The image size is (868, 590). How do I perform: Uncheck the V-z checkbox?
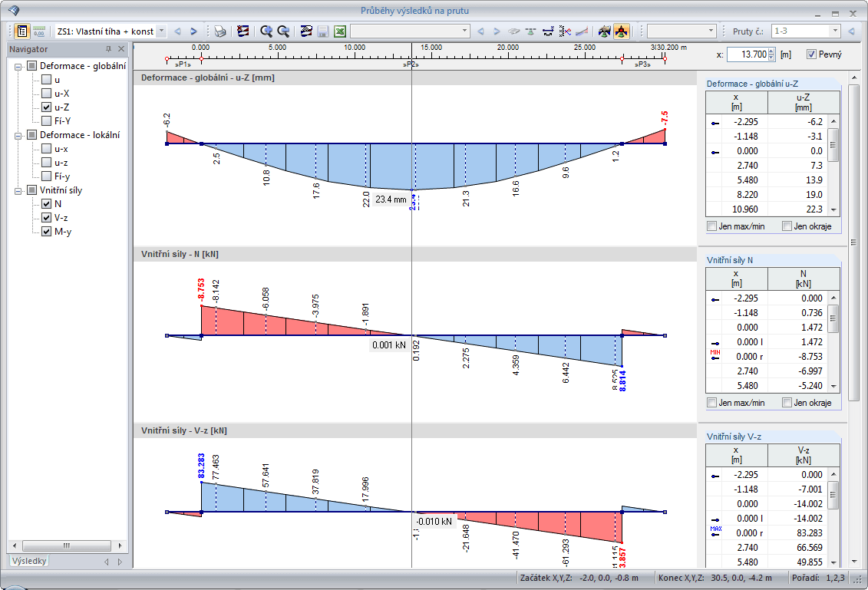point(47,218)
